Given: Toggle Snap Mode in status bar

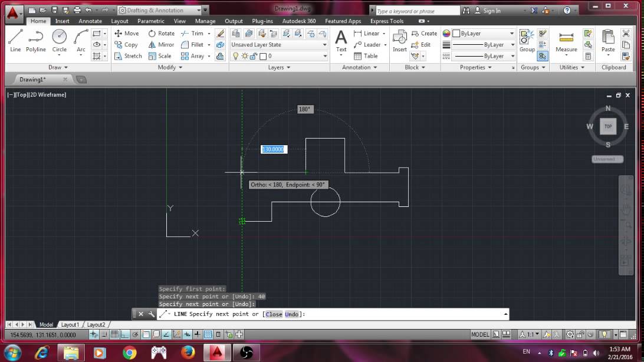Looking at the screenshot, I should tap(104, 334).
